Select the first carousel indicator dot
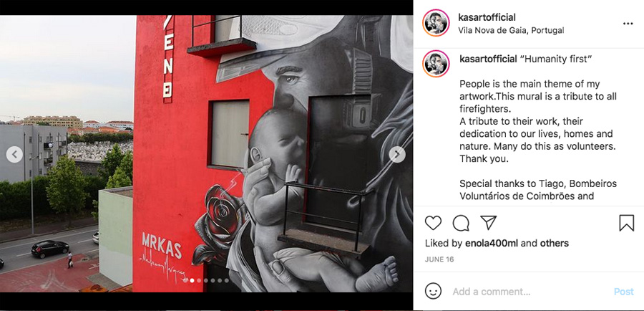Screen dimensions: 644x311 (185, 281)
